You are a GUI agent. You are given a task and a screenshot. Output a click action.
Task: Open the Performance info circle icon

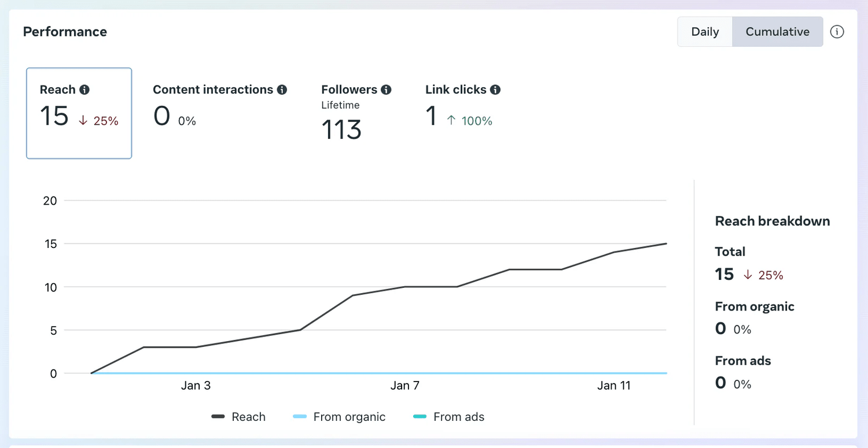pyautogui.click(x=837, y=32)
